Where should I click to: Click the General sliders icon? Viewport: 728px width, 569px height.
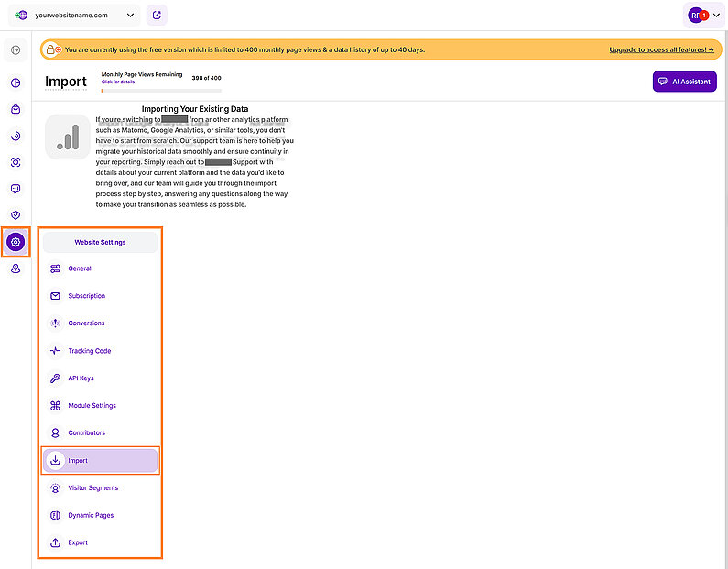coord(55,268)
